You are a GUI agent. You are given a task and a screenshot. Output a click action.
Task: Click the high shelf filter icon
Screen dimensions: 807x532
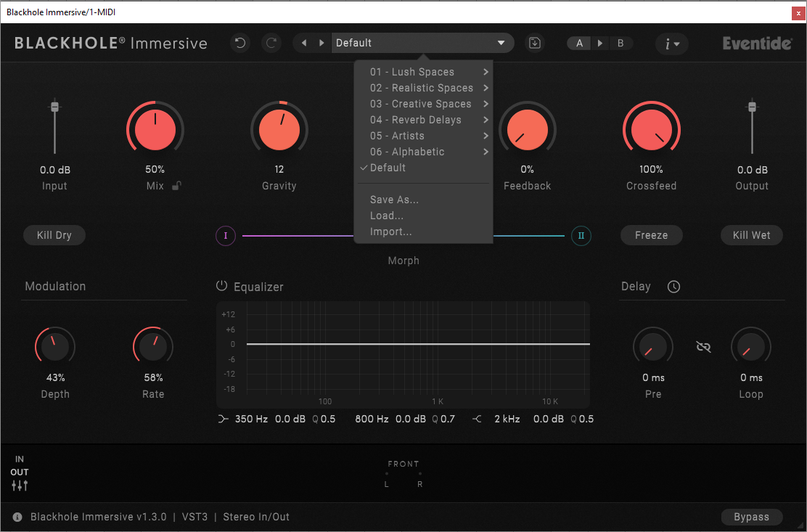477,420
